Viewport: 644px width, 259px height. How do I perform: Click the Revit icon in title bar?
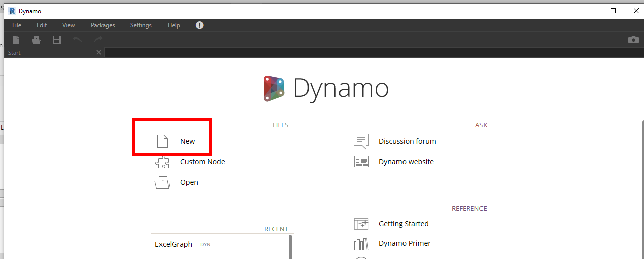(12, 11)
